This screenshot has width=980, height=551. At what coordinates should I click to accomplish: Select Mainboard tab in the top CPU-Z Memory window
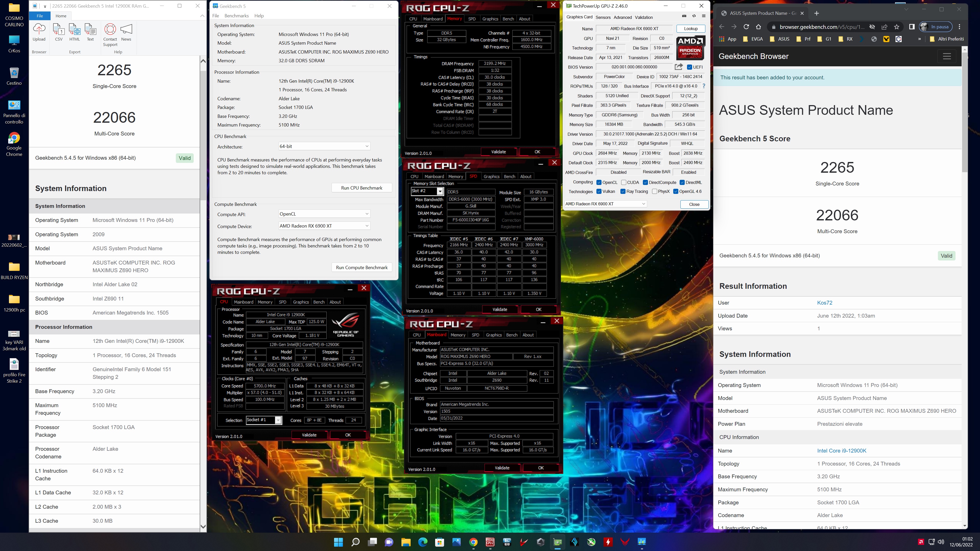click(x=433, y=19)
